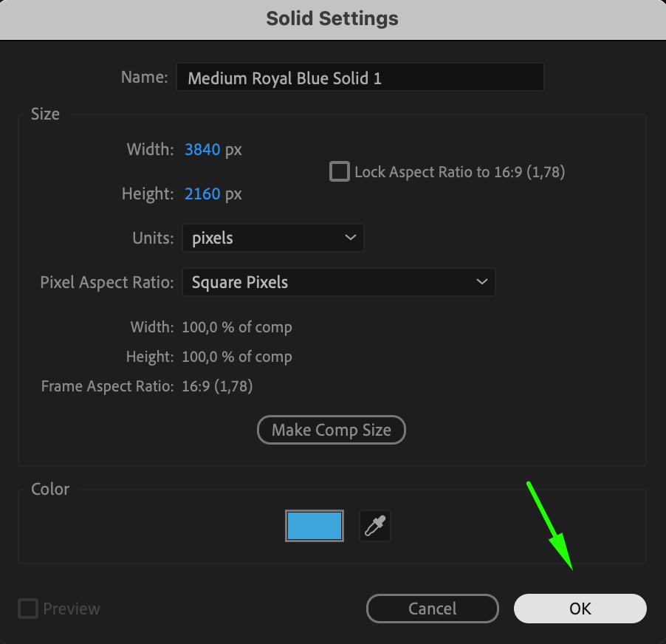Open the blue solid color swatch

[x=315, y=527]
